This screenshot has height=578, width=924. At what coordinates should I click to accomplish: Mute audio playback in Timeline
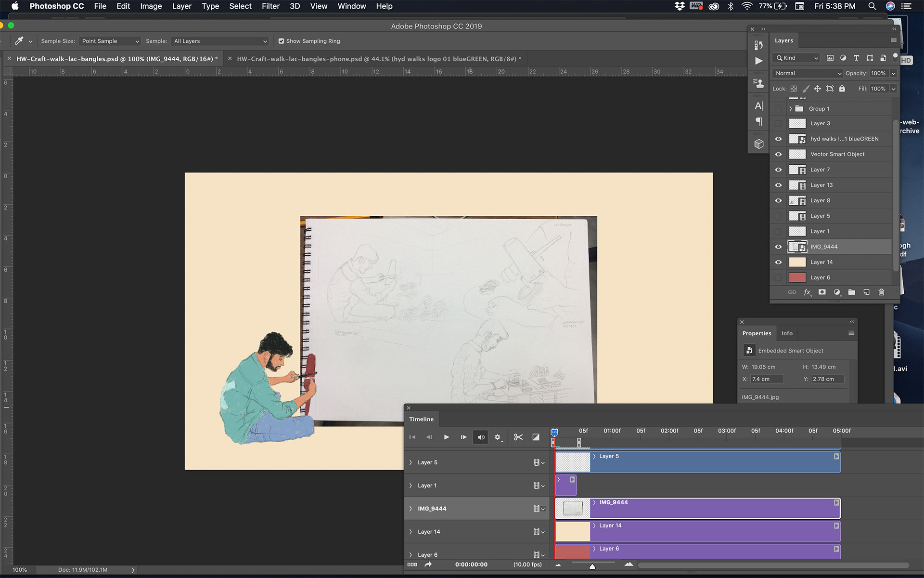[481, 437]
